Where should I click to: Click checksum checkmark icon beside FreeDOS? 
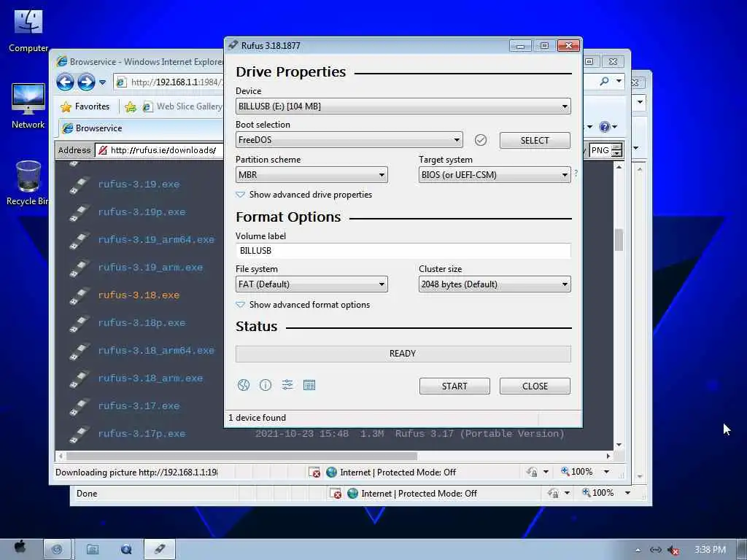click(481, 140)
